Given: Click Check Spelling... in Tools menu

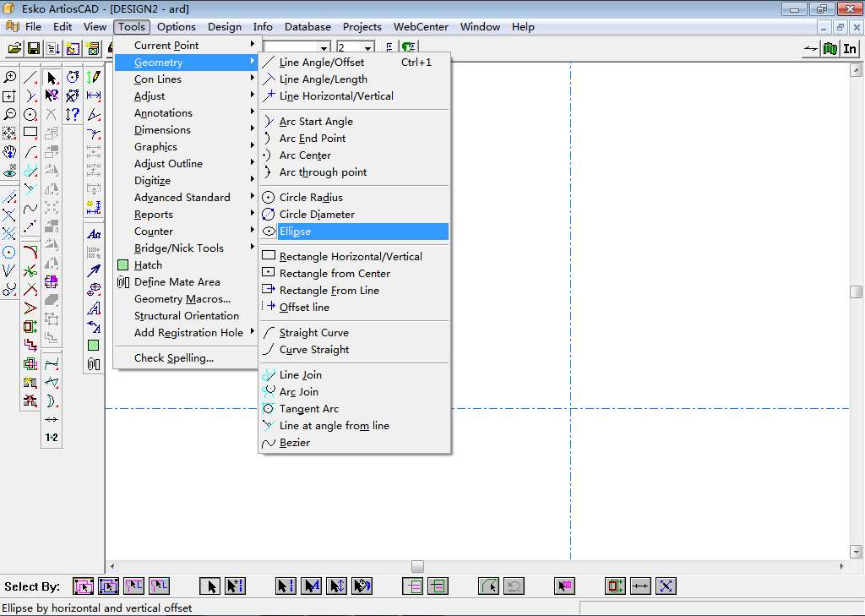Looking at the screenshot, I should click(x=173, y=358).
